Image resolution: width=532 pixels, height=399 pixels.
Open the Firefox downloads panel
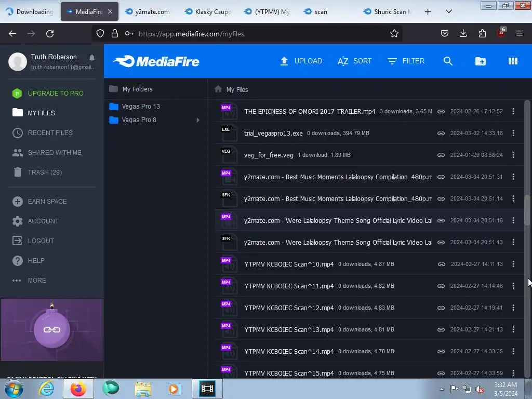(x=463, y=34)
